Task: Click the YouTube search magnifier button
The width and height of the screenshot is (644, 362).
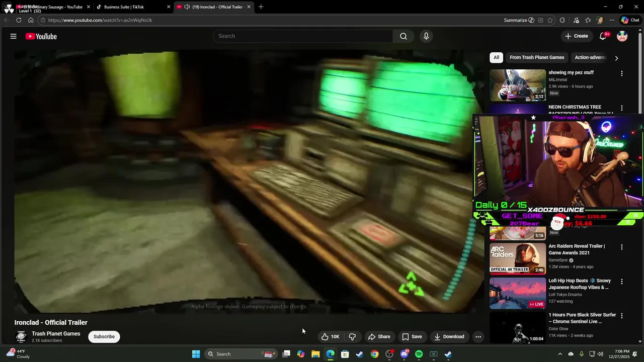Action: point(404,36)
